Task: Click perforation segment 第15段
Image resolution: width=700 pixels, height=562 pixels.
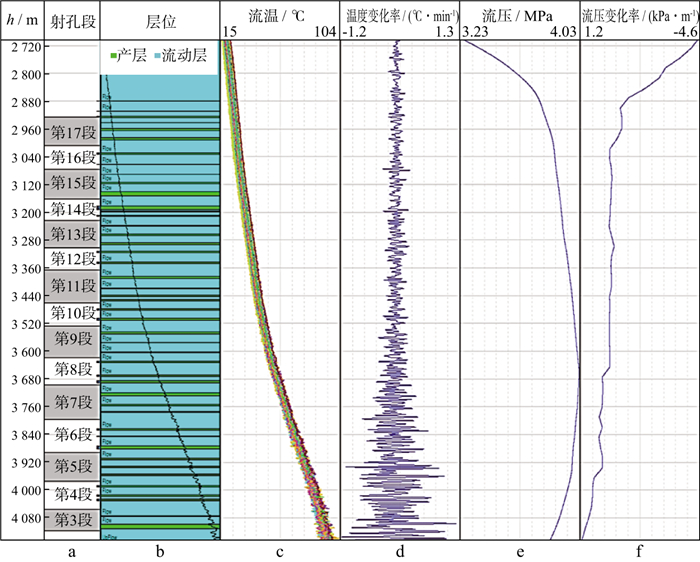Action: (72, 183)
